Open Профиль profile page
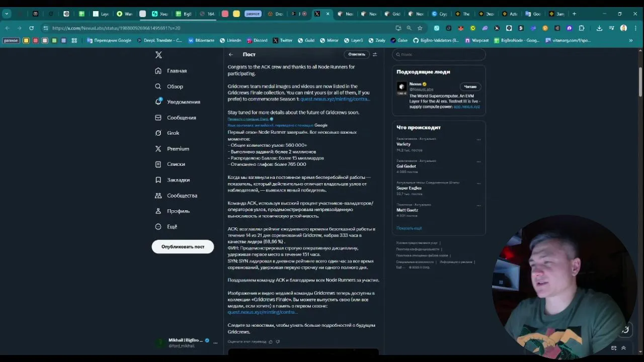Screen dimensions: 644x362 [173, 211]
